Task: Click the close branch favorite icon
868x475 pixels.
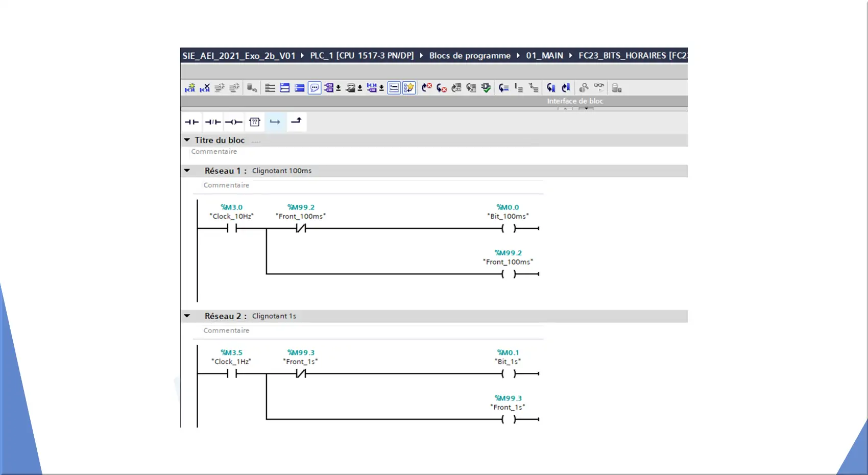Action: pyautogui.click(x=296, y=121)
